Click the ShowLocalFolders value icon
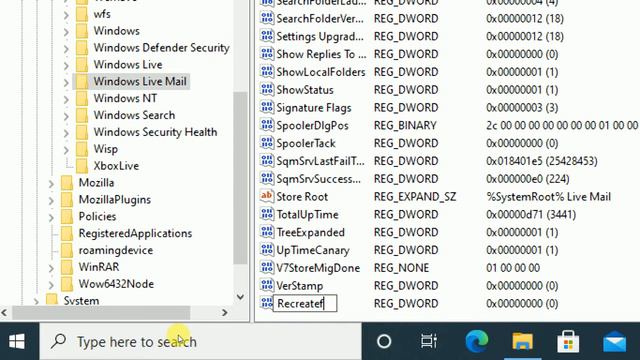 267,72
